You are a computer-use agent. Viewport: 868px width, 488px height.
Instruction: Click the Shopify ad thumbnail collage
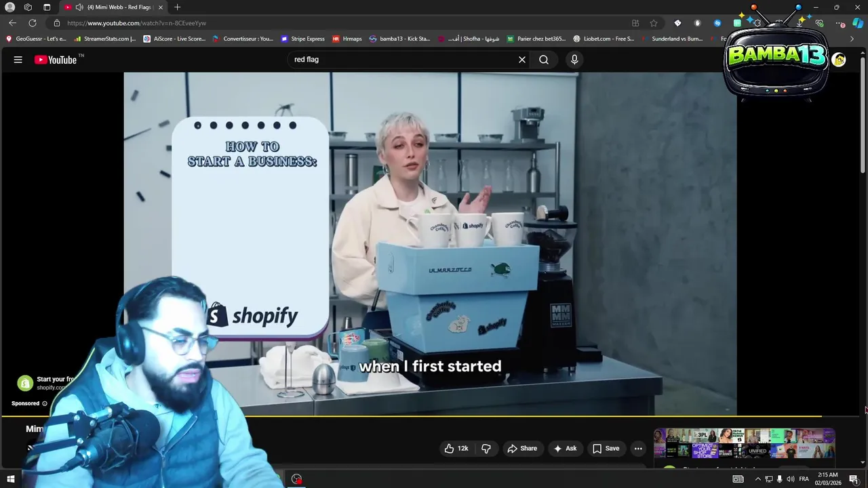coord(744,443)
